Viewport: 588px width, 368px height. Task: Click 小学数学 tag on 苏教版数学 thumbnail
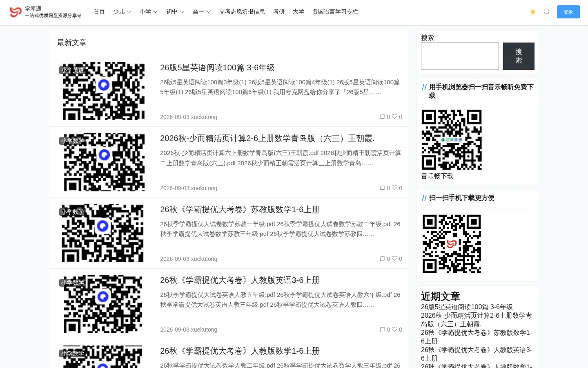(73, 212)
